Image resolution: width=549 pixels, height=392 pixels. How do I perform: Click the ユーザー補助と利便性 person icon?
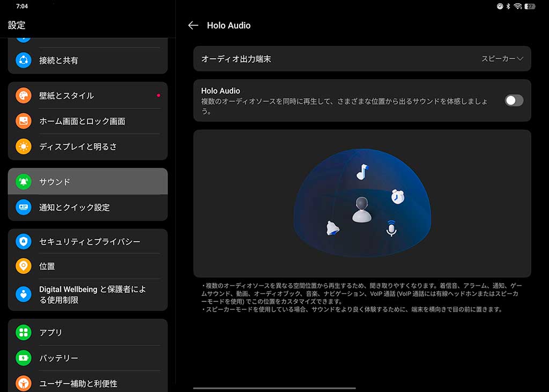click(24, 383)
